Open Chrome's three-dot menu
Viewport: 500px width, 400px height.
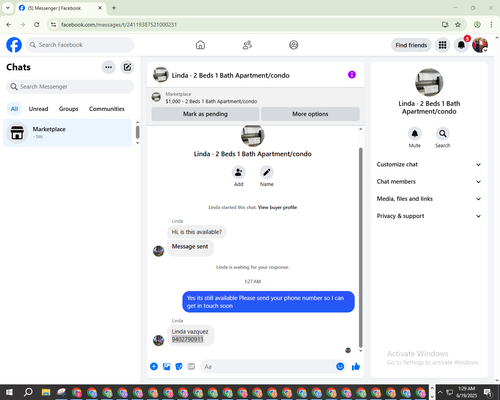[x=491, y=25]
